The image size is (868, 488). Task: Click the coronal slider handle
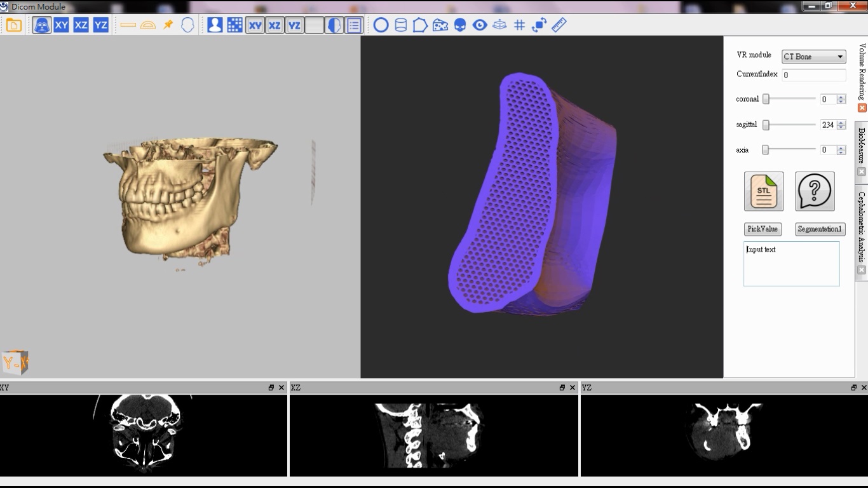click(766, 99)
